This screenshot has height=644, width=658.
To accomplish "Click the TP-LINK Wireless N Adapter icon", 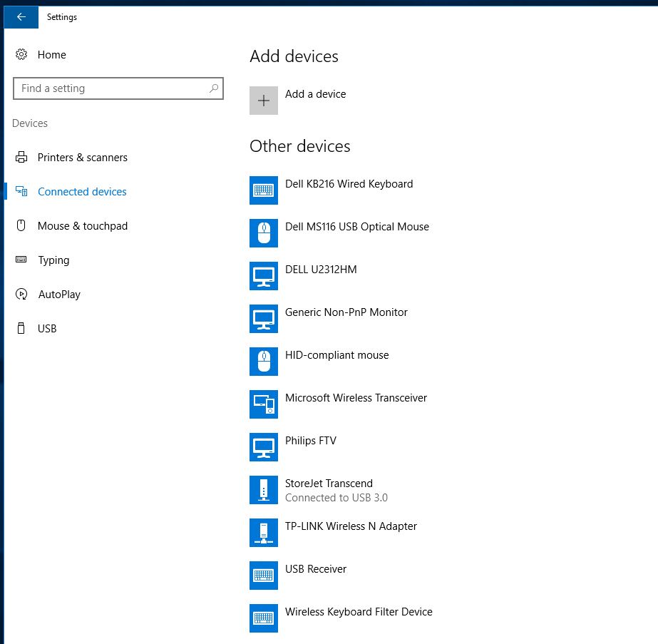I will pyautogui.click(x=264, y=533).
